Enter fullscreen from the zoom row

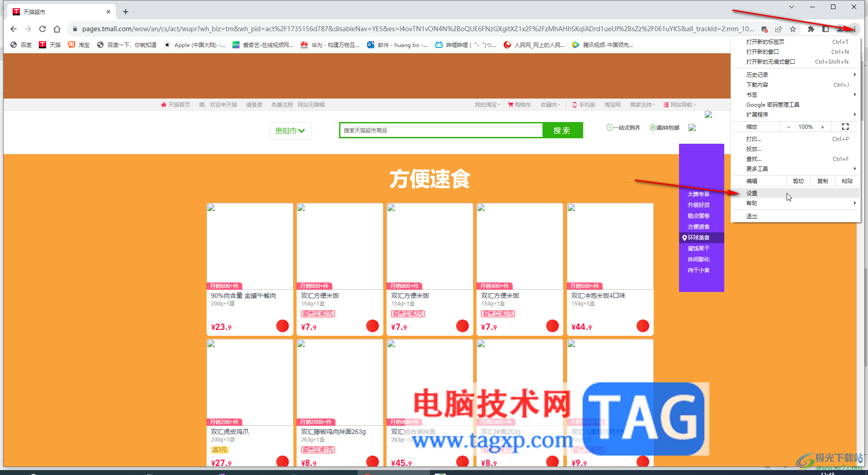coord(845,127)
